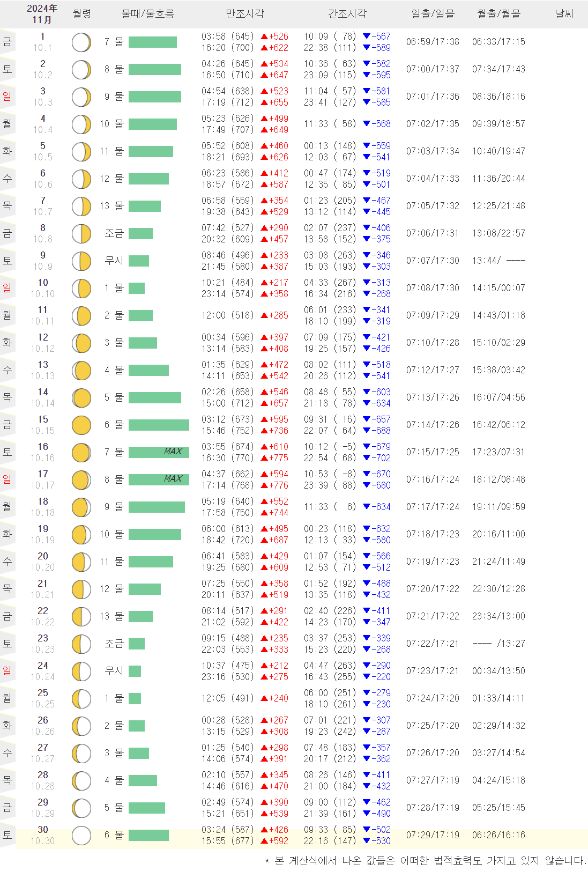Click the 조금 label in the November 8 row
588x871 pixels.
click(x=114, y=233)
